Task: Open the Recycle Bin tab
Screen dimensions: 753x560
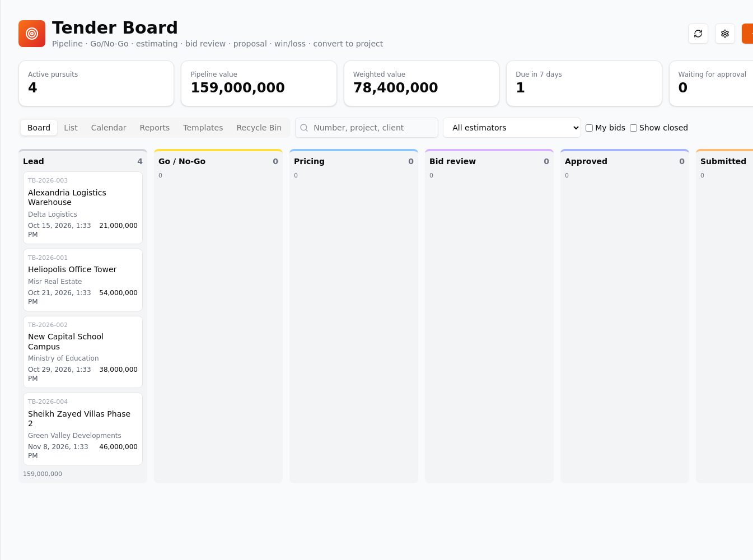Action: [x=259, y=128]
